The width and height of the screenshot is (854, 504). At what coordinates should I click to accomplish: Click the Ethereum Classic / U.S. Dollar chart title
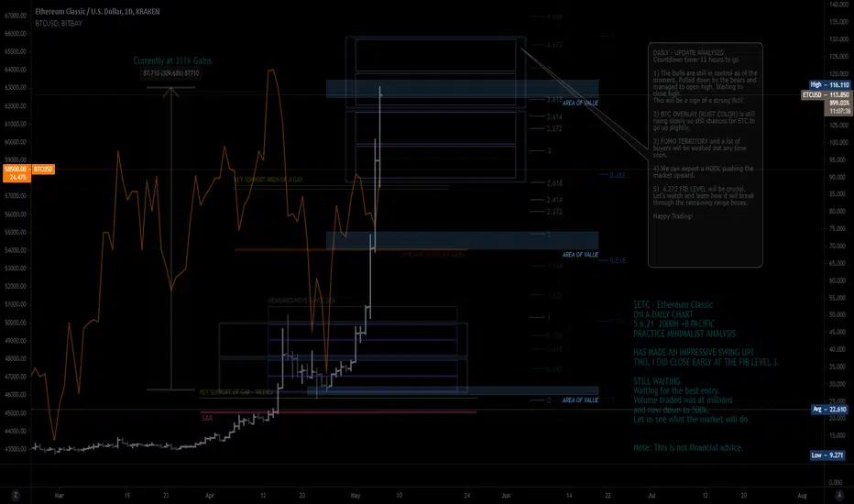pyautogui.click(x=97, y=11)
